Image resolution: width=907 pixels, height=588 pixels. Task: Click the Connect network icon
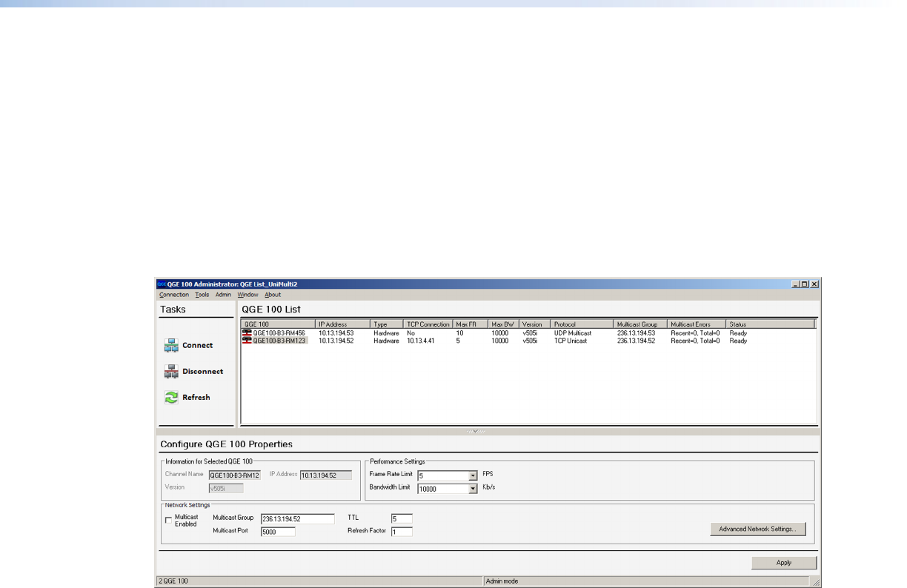coord(171,346)
